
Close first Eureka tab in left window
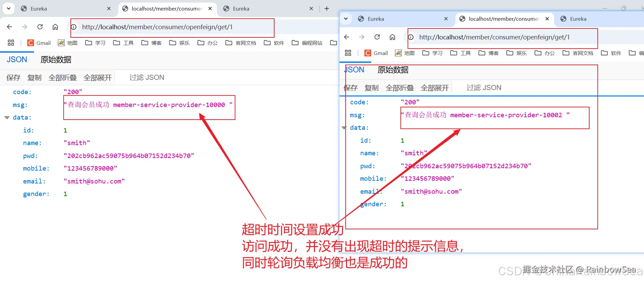coord(109,8)
